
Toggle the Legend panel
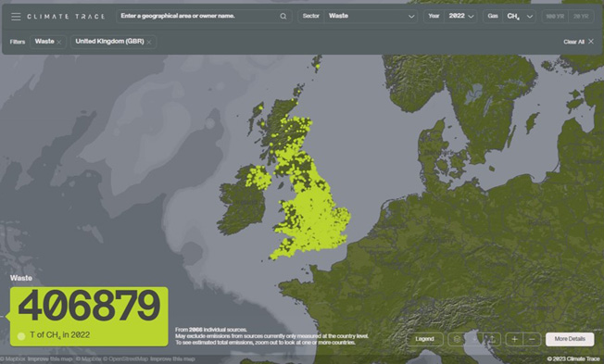coord(425,339)
